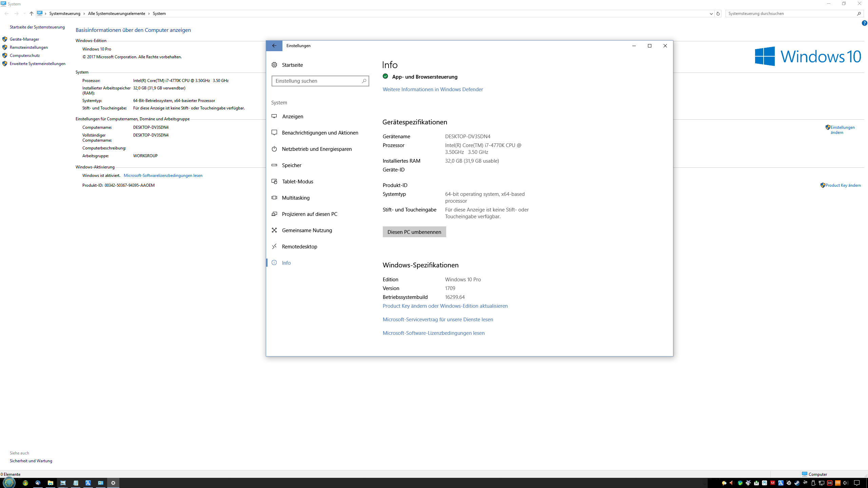Image resolution: width=868 pixels, height=488 pixels.
Task: Open Gemeinsame Nutzung settings
Action: point(302,230)
